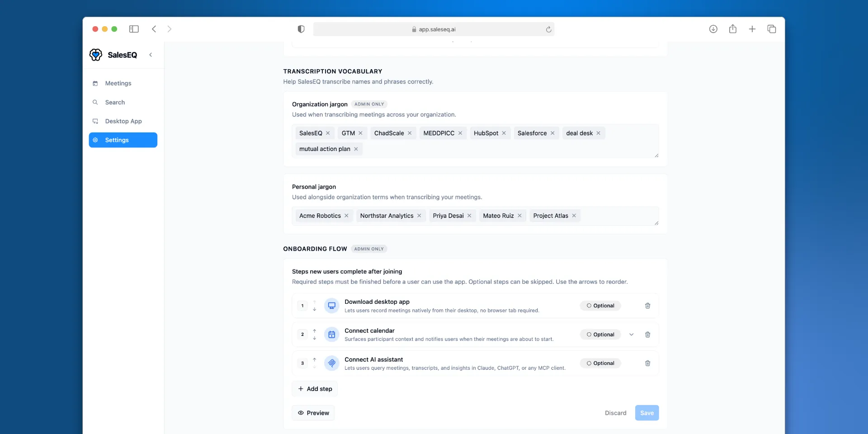Open browser downloads icon
868x434 pixels.
click(x=713, y=29)
